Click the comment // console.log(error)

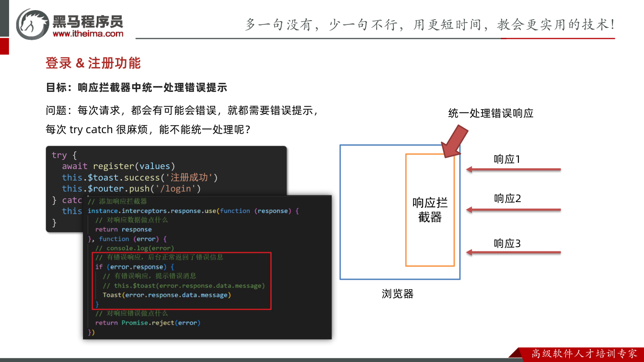(x=135, y=248)
